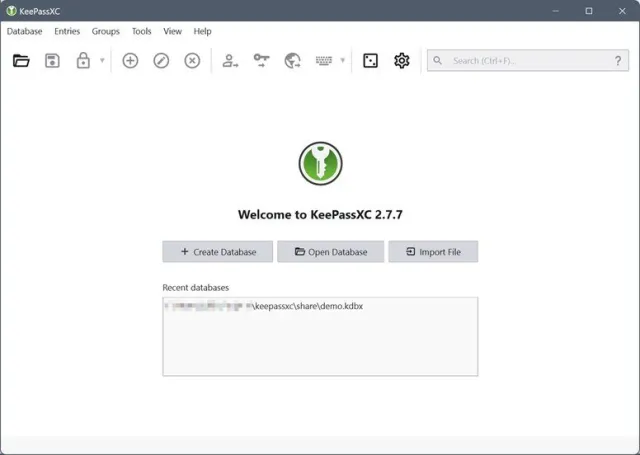The width and height of the screenshot is (640, 455).
Task: Click the Save Database floppy toolbar icon
Action: pos(52,60)
